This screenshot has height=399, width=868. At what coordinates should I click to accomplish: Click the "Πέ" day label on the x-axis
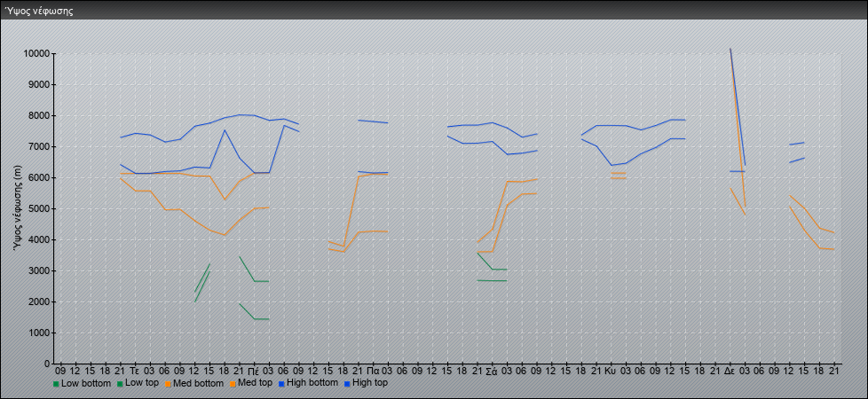click(x=254, y=371)
